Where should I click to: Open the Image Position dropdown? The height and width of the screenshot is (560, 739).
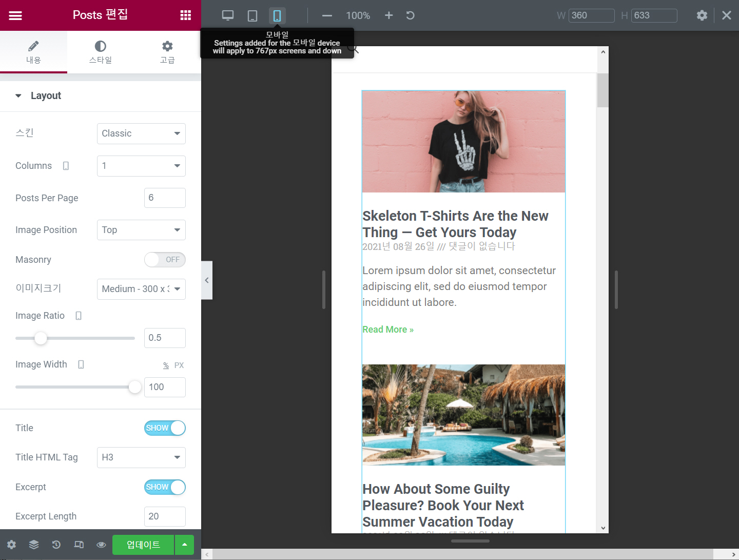coord(141,230)
